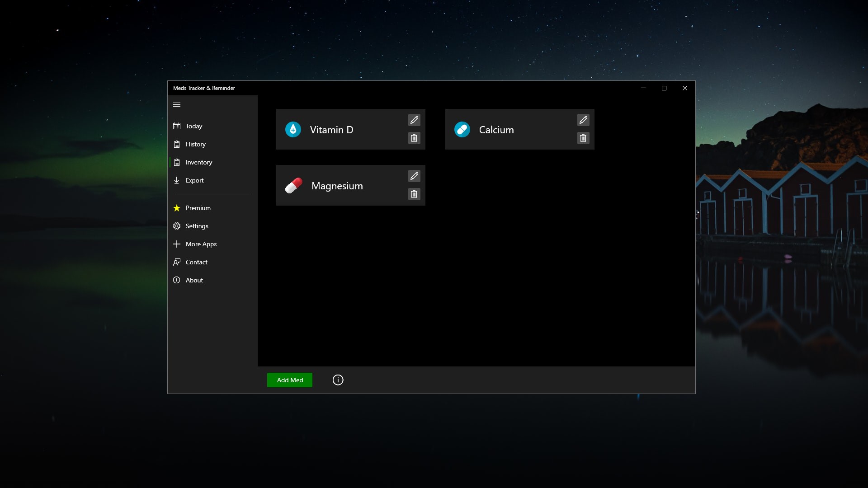Click the red Magnesium capsule icon
This screenshot has width=868, height=488.
tap(294, 186)
